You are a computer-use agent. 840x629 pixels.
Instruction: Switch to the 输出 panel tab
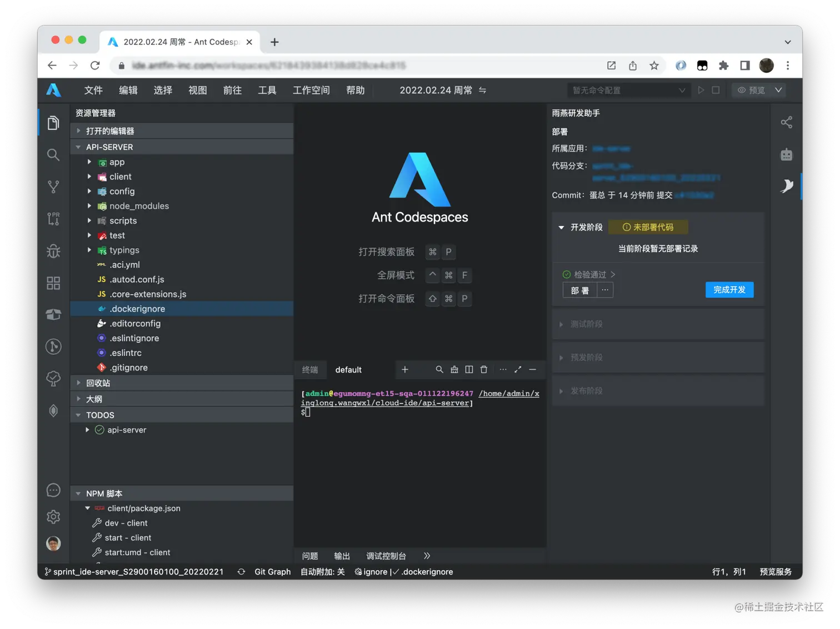pyautogui.click(x=342, y=556)
